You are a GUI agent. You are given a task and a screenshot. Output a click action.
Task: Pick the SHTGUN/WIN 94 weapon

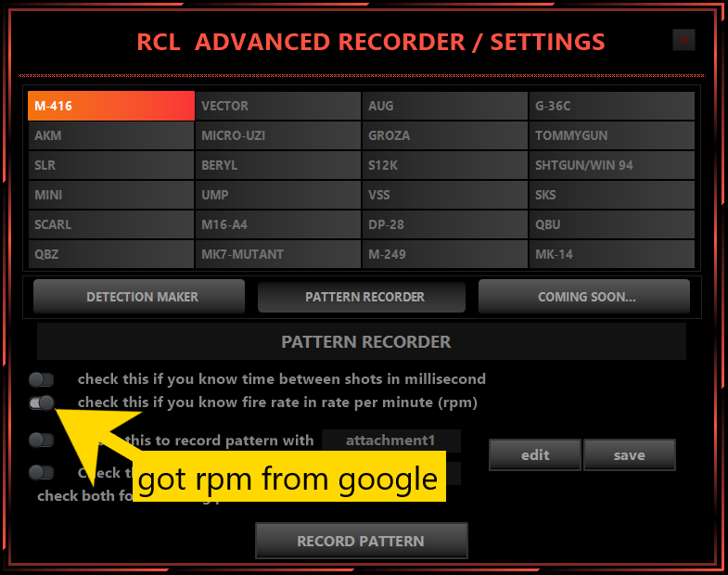611,165
